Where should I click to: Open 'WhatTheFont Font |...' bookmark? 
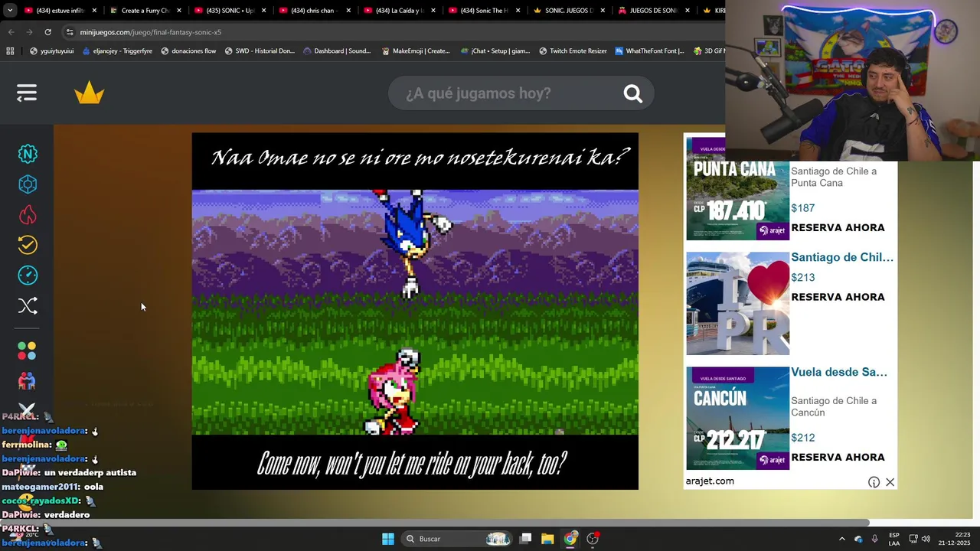pyautogui.click(x=650, y=51)
